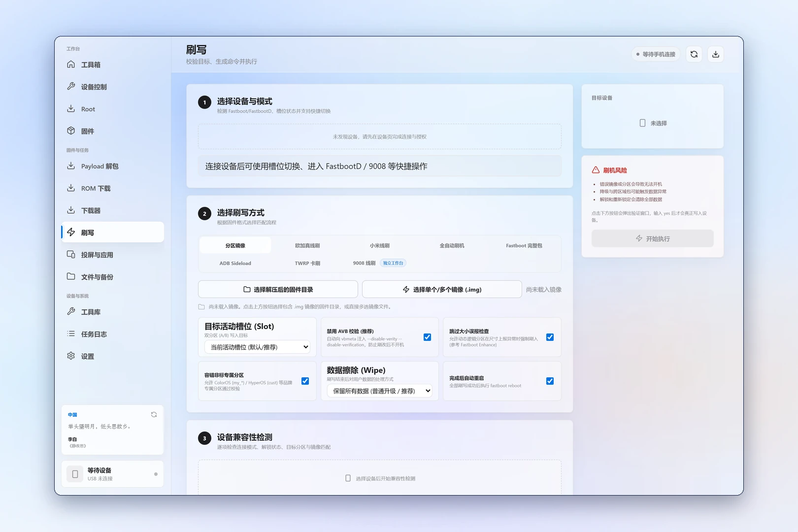The width and height of the screenshot is (798, 532).
Task: Open the 目标活动槽位 Slot dropdown
Action: 257,347
